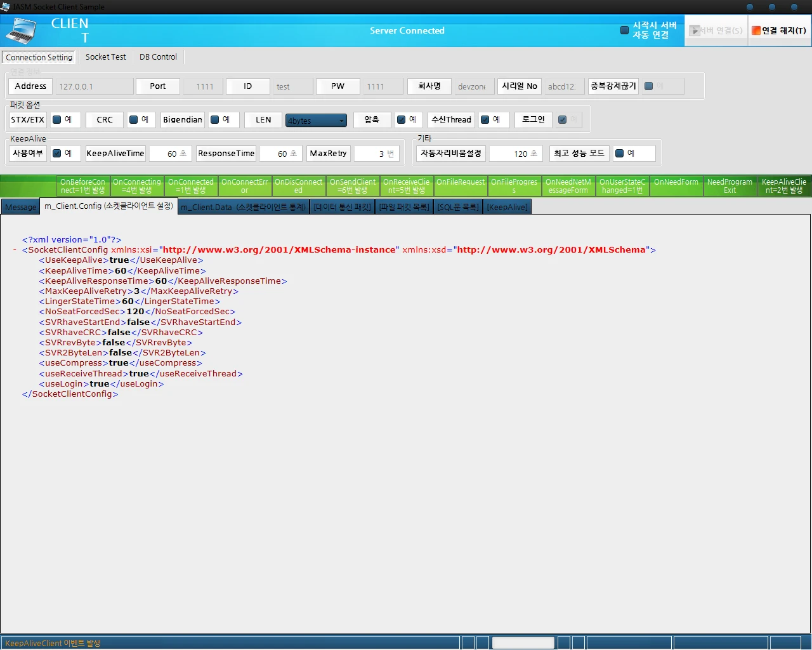Screen dimensions: 812x650
Task: Click the OnFileProgress event indicator
Action: click(x=514, y=186)
